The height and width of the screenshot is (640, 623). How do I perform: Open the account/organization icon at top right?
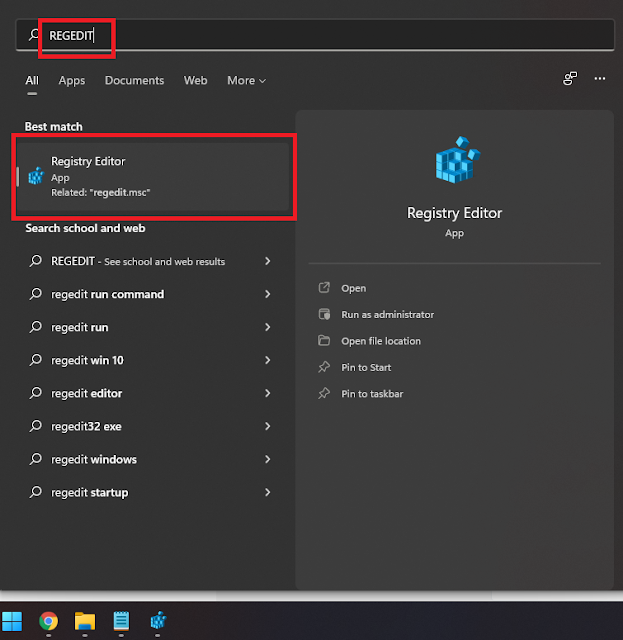[x=570, y=78]
